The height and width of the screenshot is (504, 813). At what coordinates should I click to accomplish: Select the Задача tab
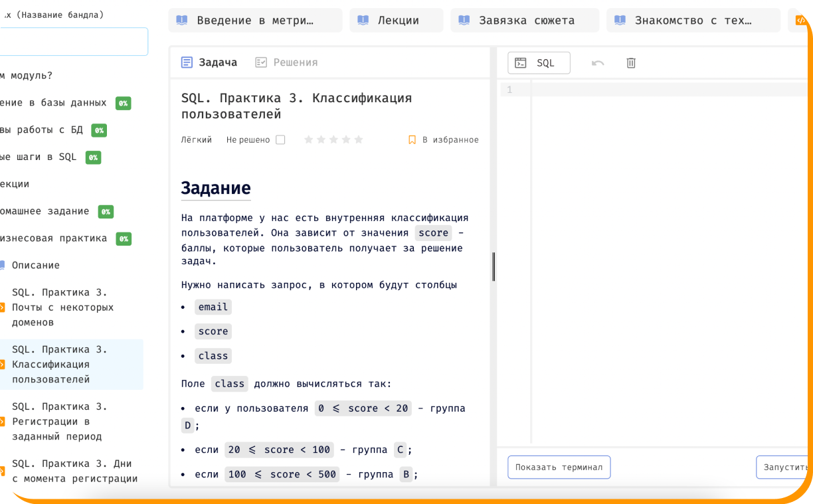pyautogui.click(x=209, y=62)
